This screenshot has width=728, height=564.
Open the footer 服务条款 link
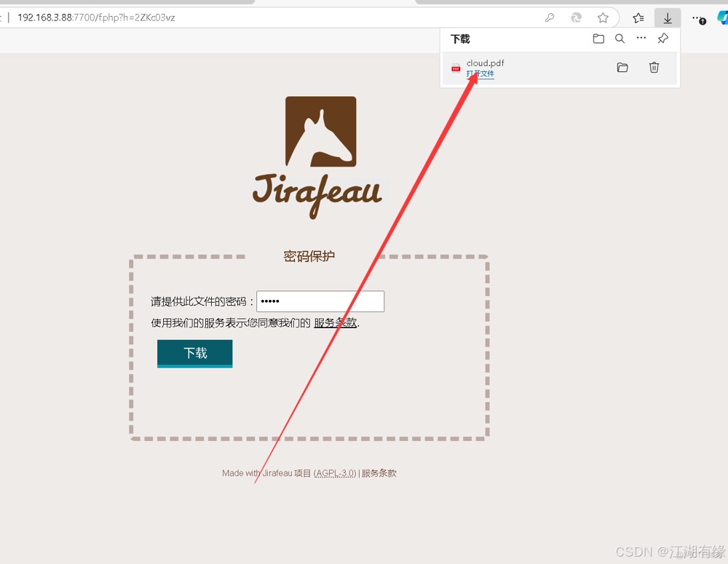(379, 473)
